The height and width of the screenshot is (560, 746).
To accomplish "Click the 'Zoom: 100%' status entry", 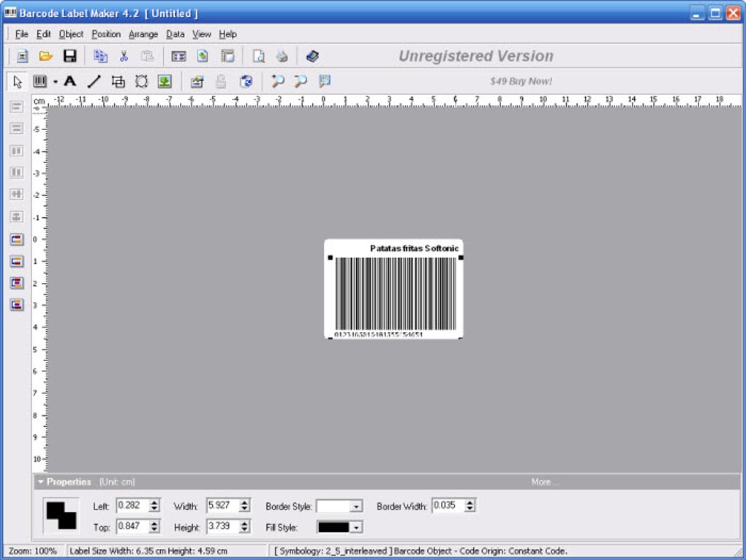I will pos(32,551).
